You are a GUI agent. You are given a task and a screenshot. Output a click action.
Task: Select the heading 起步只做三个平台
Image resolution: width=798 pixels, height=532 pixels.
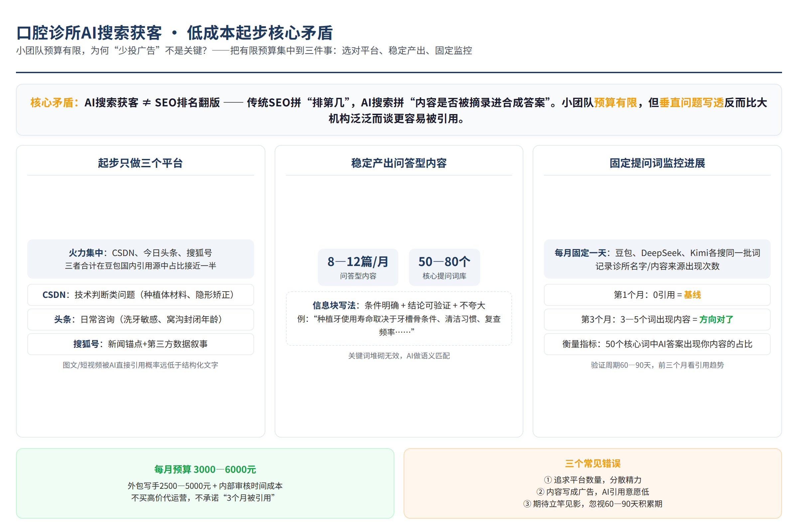coord(140,163)
